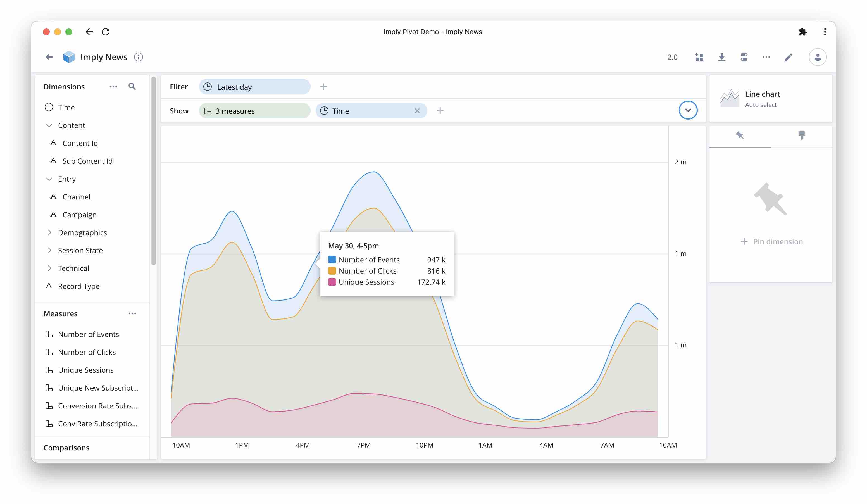Screen dimensions: 867x504
Task: Open the Show row chevron dropdown
Action: (x=688, y=110)
